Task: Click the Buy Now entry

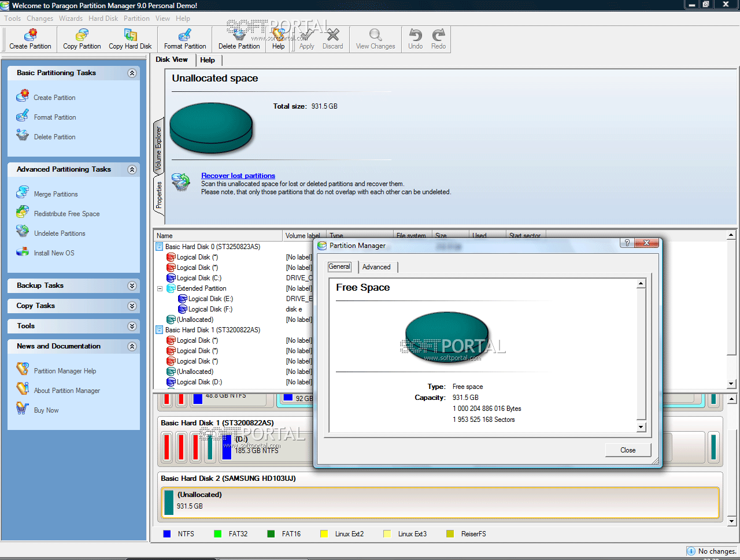Action: point(46,410)
